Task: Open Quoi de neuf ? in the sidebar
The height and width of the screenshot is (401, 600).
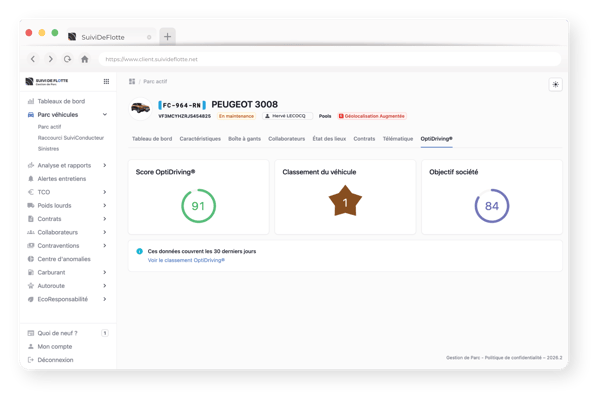Action: pos(57,333)
